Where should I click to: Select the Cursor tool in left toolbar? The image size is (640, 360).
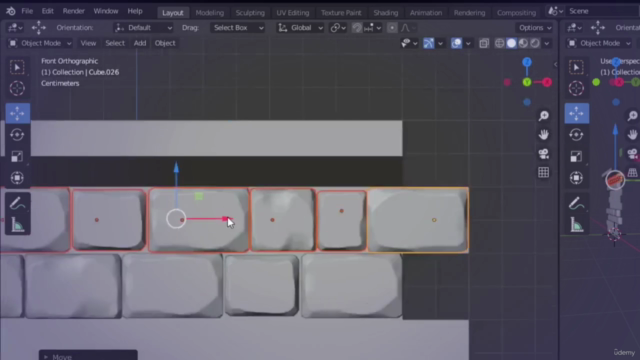[x=17, y=88]
